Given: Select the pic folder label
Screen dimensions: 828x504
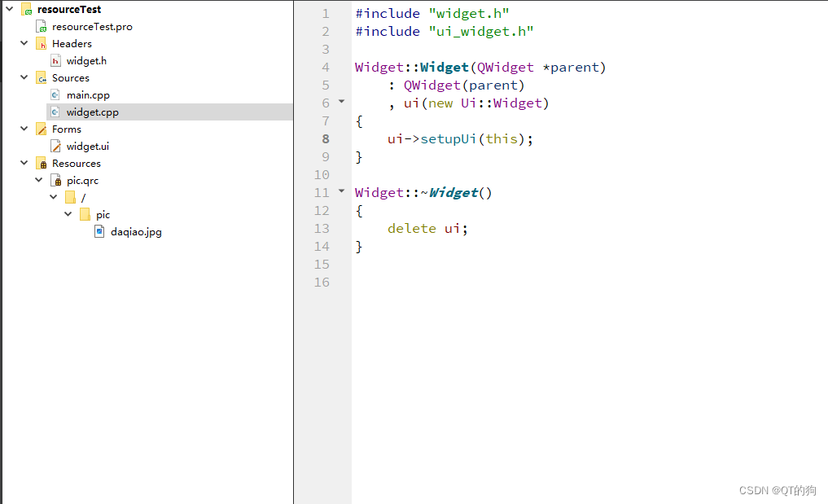Looking at the screenshot, I should pyautogui.click(x=103, y=214).
